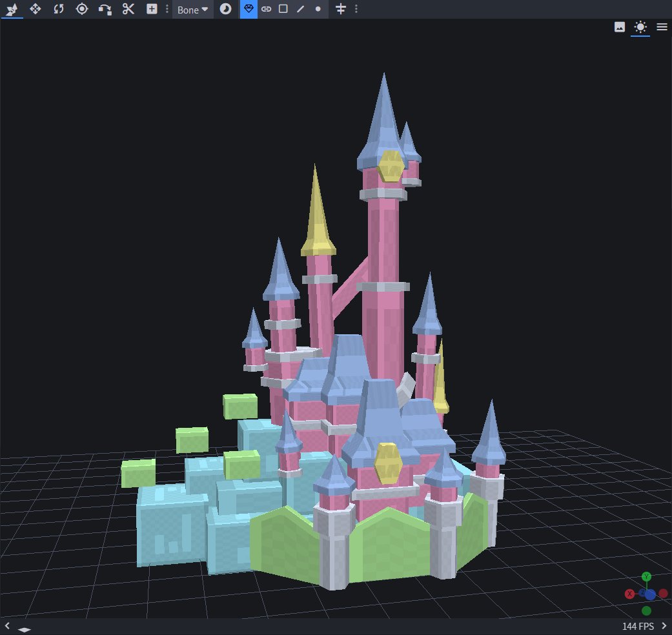Click the blue Z axis on gizmo

(x=650, y=595)
